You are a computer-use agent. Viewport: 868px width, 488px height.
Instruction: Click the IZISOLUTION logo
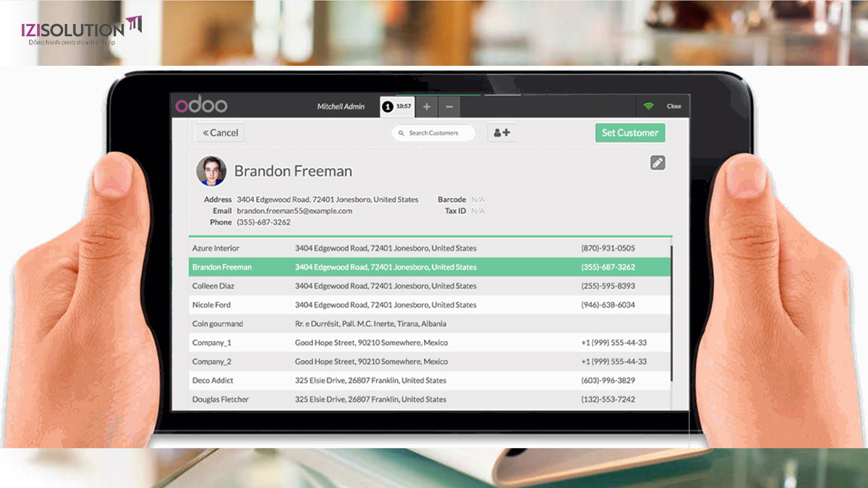81,30
